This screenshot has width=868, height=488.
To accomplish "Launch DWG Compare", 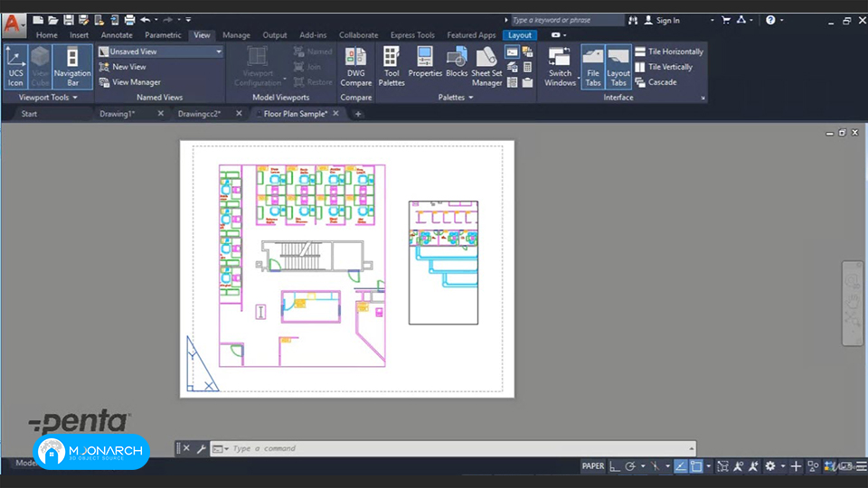I will 356,66.
